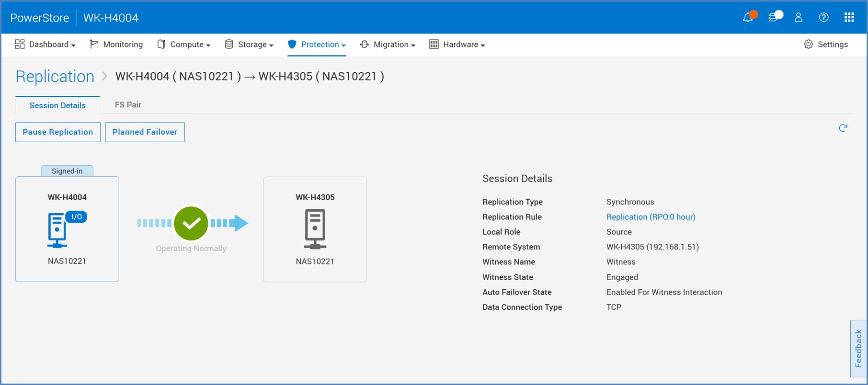The height and width of the screenshot is (385, 868).
Task: Click the Protection shield icon
Action: click(x=292, y=45)
